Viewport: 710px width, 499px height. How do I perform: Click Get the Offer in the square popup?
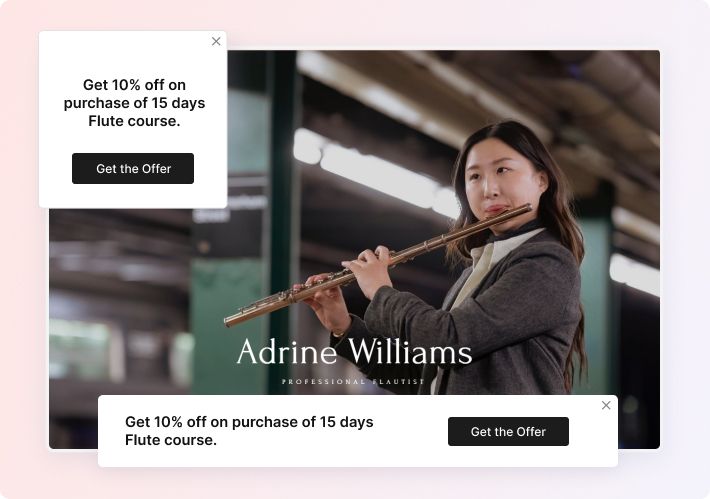tap(133, 168)
